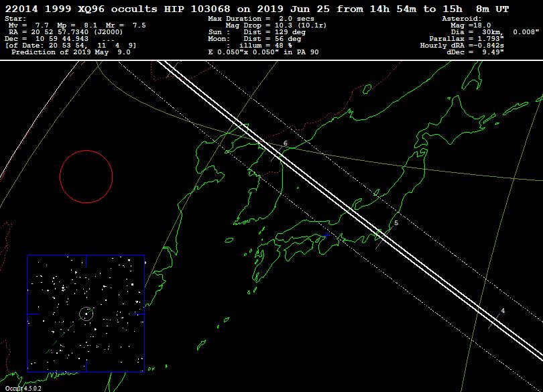Screen dimensions: 543x392
Task: Click the target star circle in the star chart inset
Action: point(86,314)
